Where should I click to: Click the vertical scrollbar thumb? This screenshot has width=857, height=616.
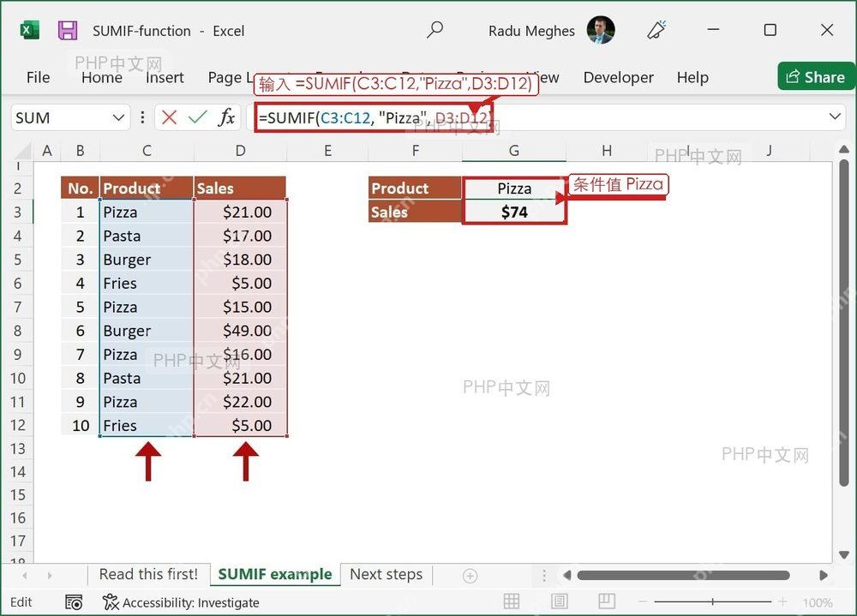pos(844,322)
